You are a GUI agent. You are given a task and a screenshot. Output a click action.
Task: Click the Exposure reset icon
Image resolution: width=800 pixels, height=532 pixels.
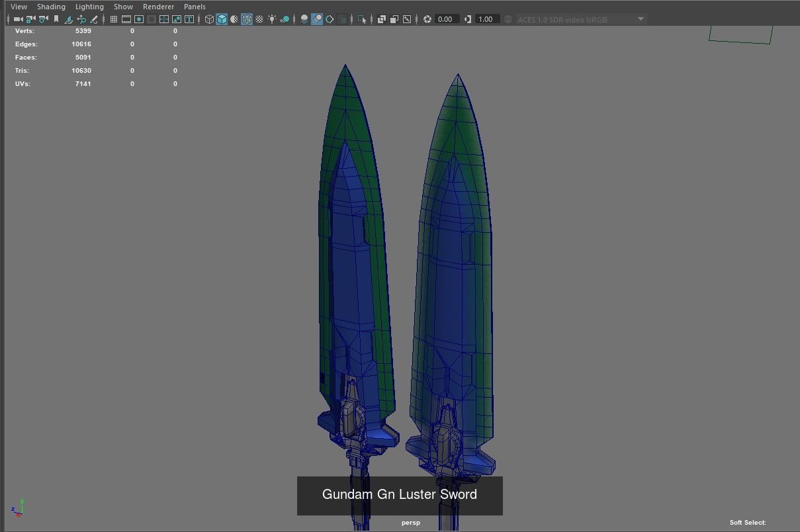click(427, 19)
